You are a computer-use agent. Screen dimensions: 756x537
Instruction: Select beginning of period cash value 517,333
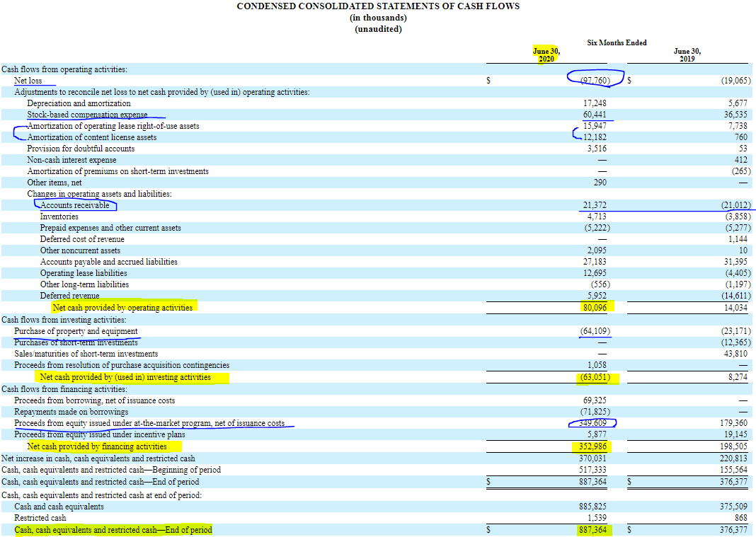[x=592, y=470]
